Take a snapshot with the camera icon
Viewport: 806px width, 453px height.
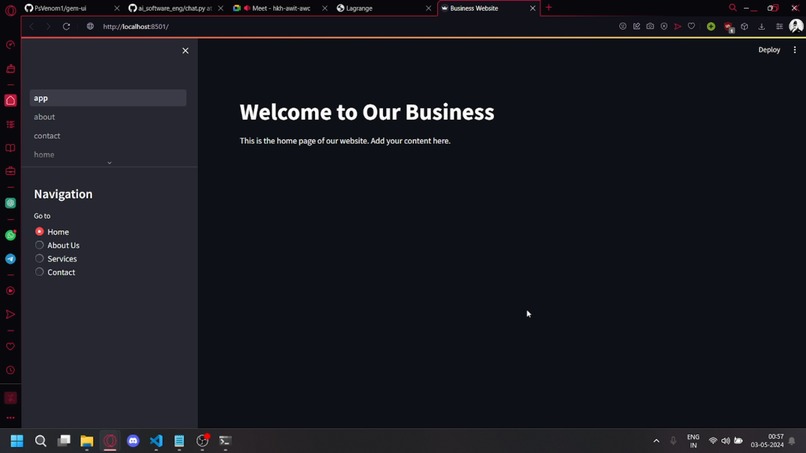click(x=650, y=26)
